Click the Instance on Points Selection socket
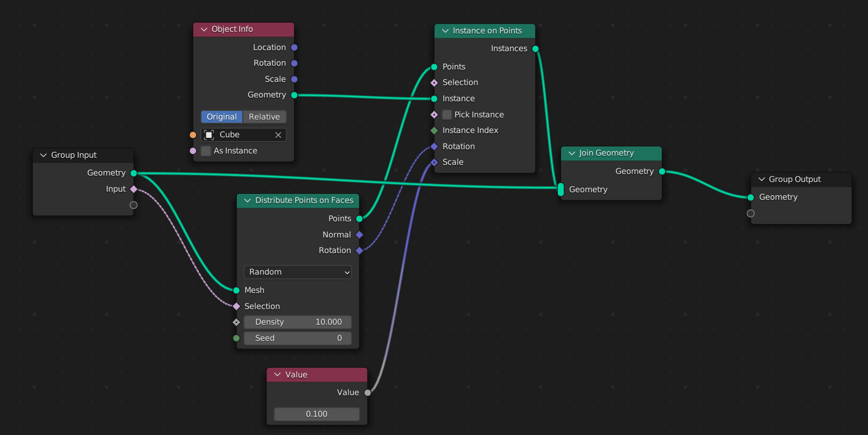Screen dimensions: 868x435 point(435,83)
